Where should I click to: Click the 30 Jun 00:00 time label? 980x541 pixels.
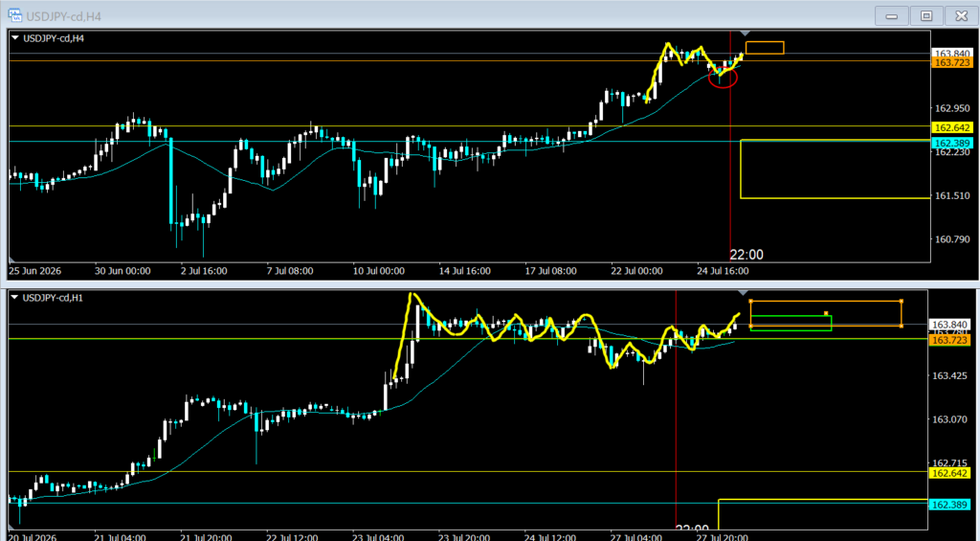pos(123,271)
